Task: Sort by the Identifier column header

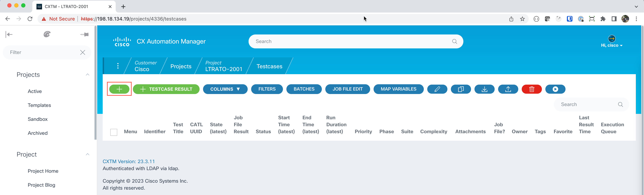Action: pos(155,132)
